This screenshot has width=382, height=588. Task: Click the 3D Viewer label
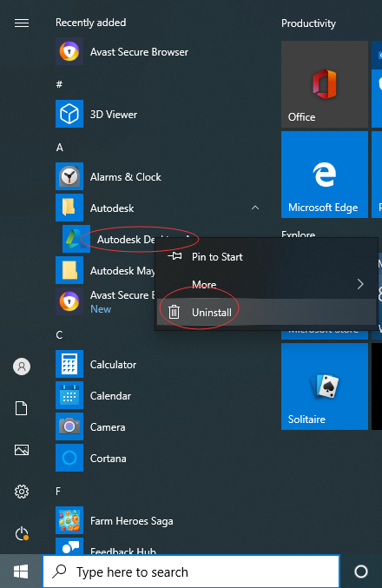click(114, 115)
